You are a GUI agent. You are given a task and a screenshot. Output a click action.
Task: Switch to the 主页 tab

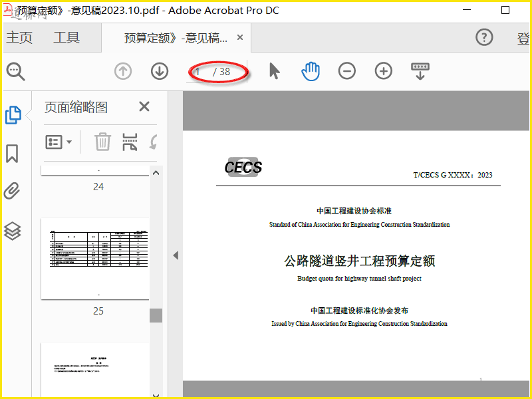coord(19,37)
